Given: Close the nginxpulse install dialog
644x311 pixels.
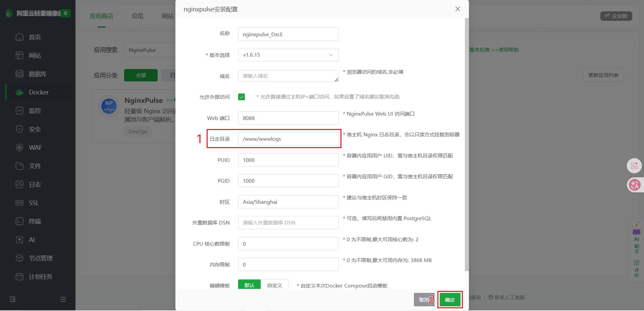Looking at the screenshot, I should (x=458, y=9).
